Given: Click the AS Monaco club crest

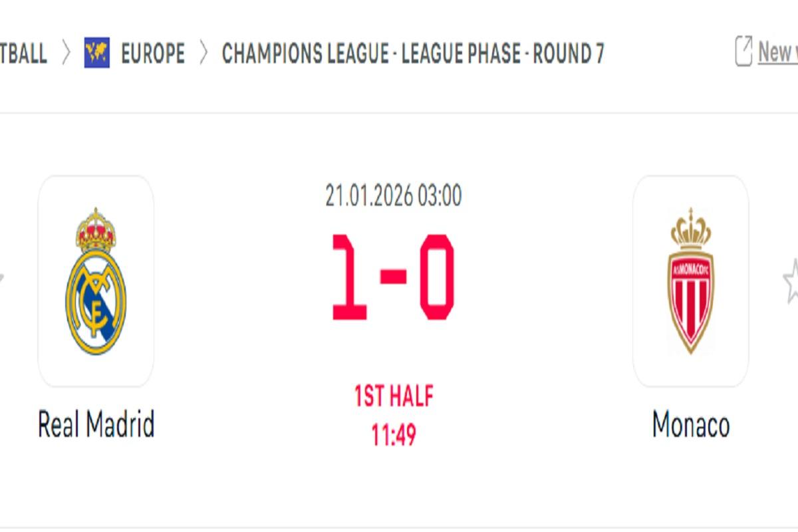Looking at the screenshot, I should [x=692, y=279].
